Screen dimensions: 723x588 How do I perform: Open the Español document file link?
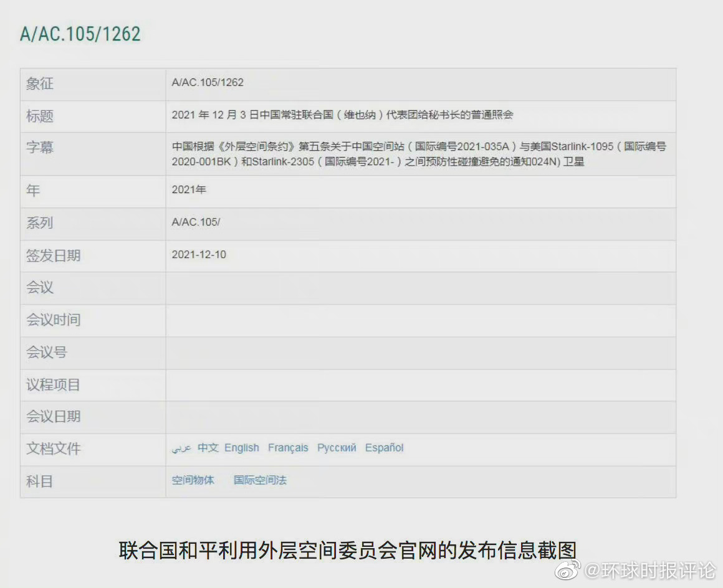pyautogui.click(x=384, y=448)
